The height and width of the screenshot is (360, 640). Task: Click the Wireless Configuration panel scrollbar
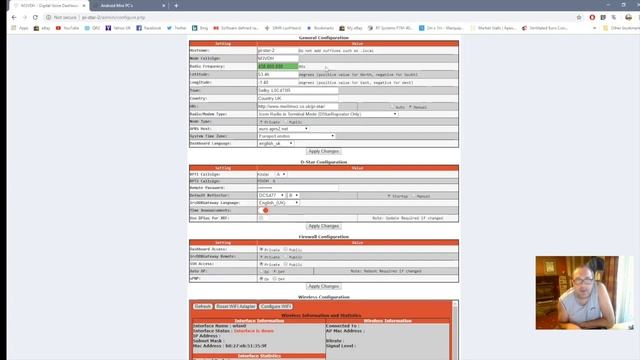[455, 331]
